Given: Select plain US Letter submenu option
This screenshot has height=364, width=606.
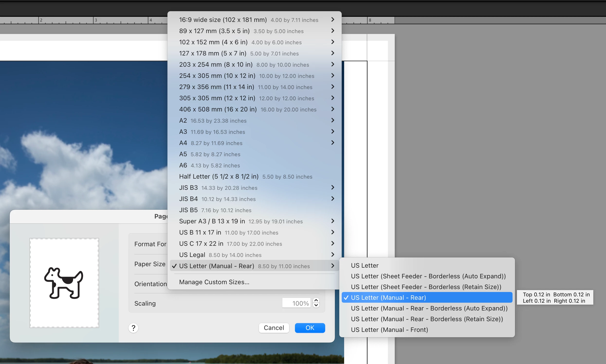Looking at the screenshot, I should pos(365,265).
